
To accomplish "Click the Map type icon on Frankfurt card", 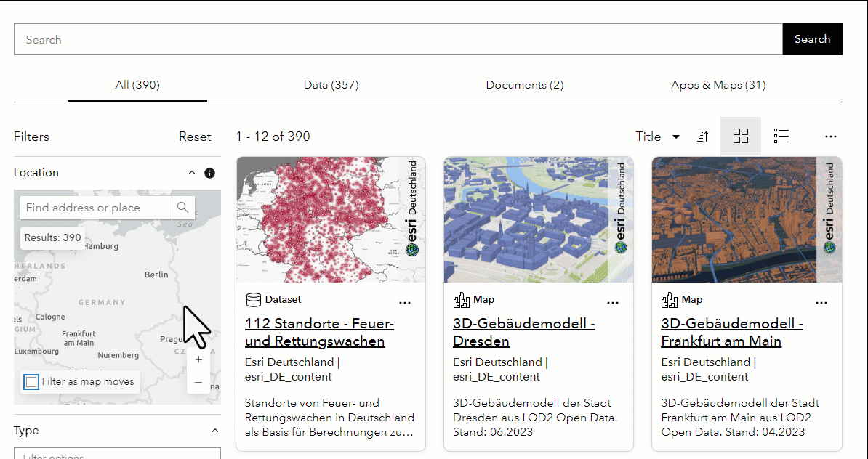I will [x=670, y=300].
